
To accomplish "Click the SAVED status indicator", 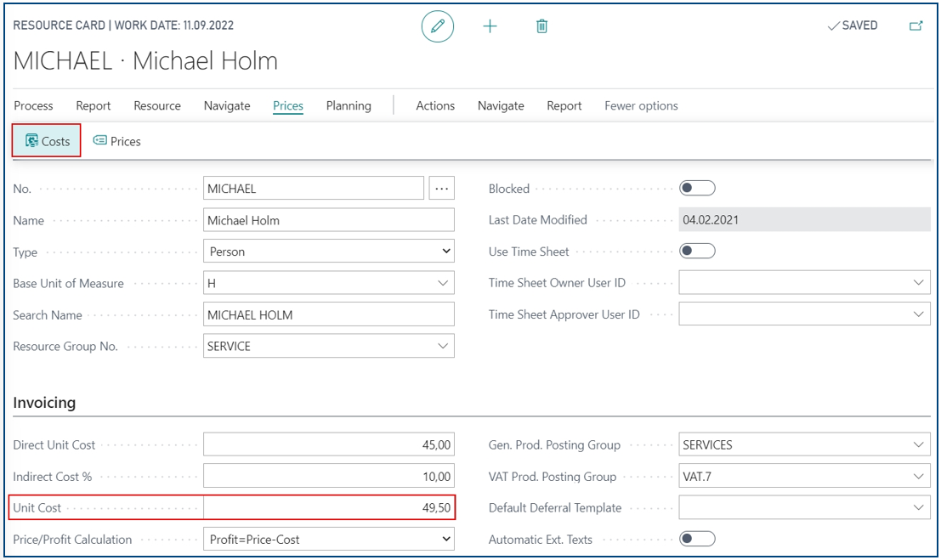I will (x=853, y=25).
